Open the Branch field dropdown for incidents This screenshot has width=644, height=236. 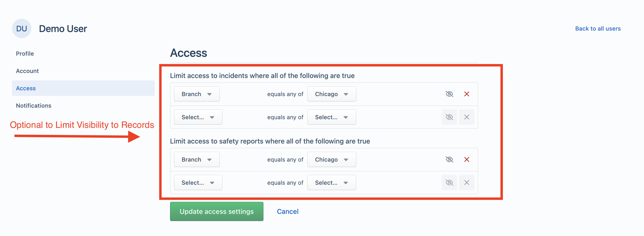click(197, 94)
